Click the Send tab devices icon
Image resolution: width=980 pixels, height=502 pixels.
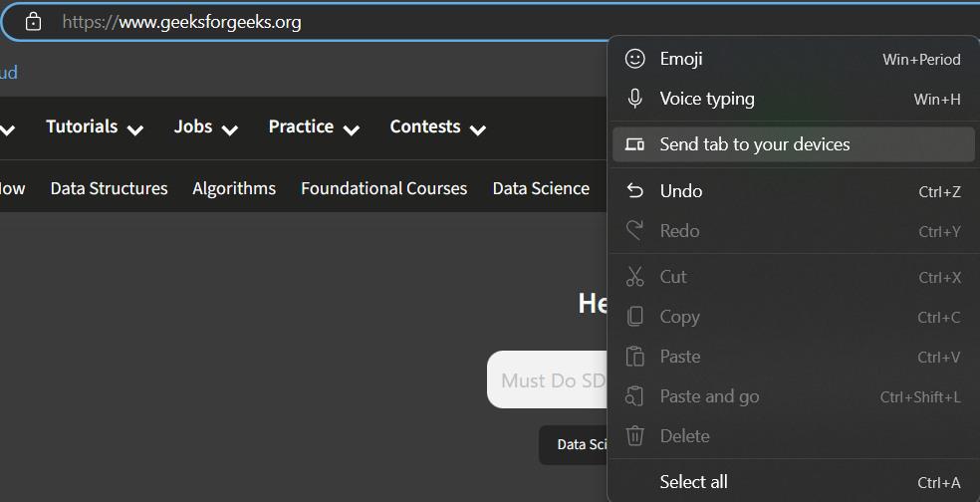coord(634,144)
